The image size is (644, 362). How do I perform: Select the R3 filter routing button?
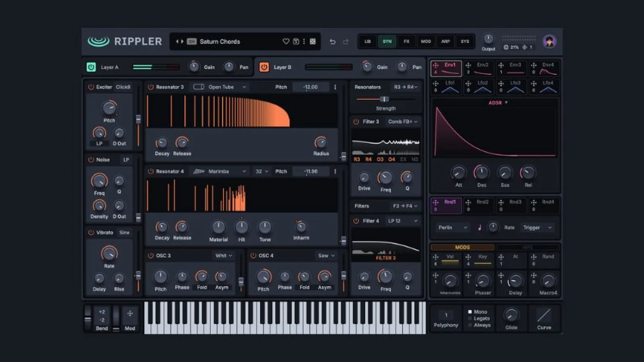[x=357, y=159]
